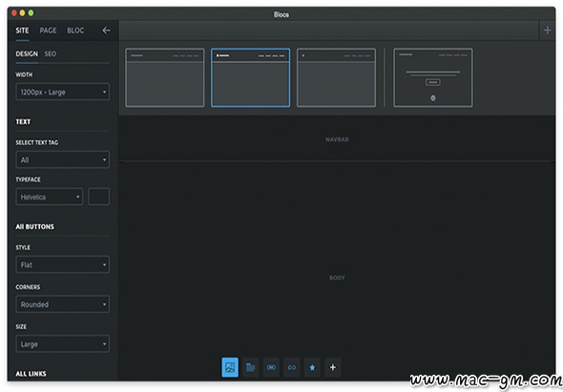Click the back arrow in the sidebar header

point(106,31)
